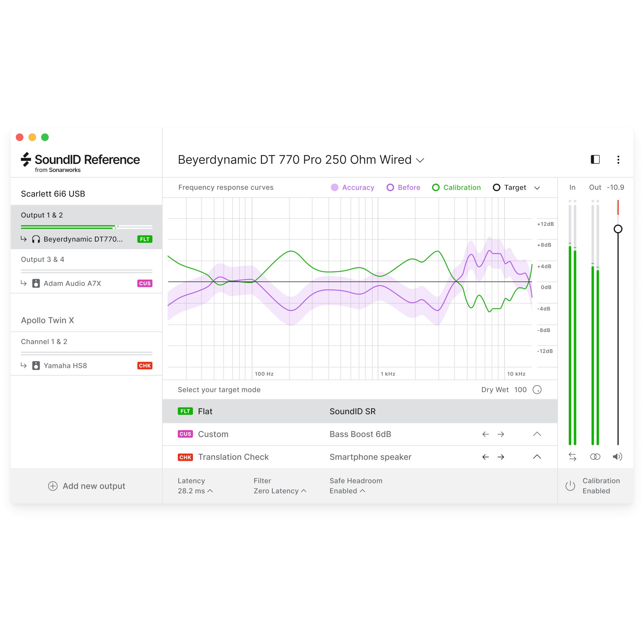644x644 pixels.
Task: Click the Apollo Twin X device header
Action: click(x=47, y=320)
